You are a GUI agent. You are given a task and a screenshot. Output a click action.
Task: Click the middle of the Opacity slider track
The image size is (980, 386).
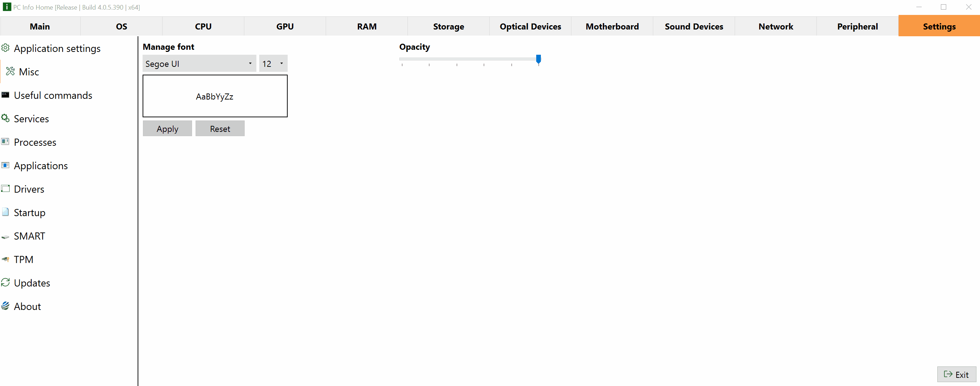click(x=470, y=59)
